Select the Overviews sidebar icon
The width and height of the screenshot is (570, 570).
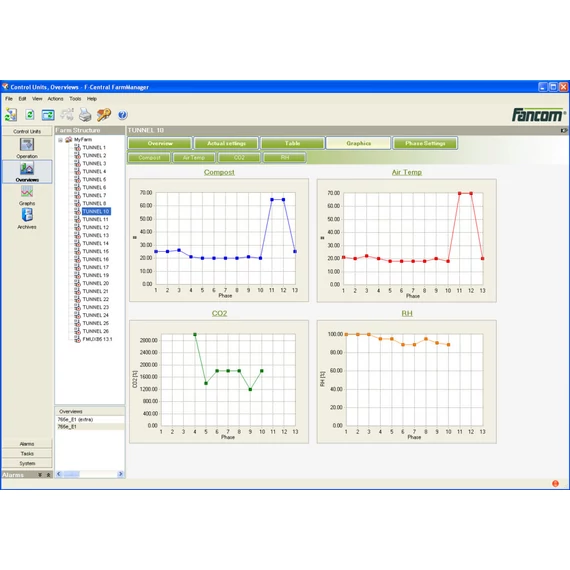point(27,169)
